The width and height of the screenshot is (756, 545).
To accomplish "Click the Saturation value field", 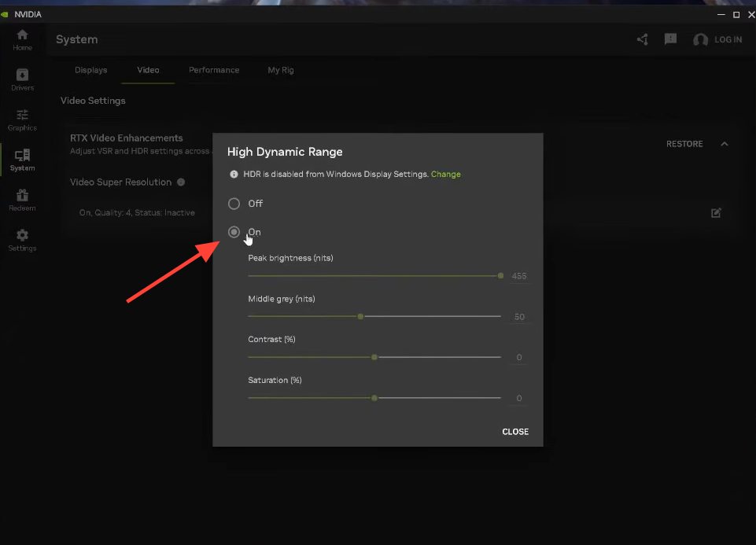I will tap(518, 399).
